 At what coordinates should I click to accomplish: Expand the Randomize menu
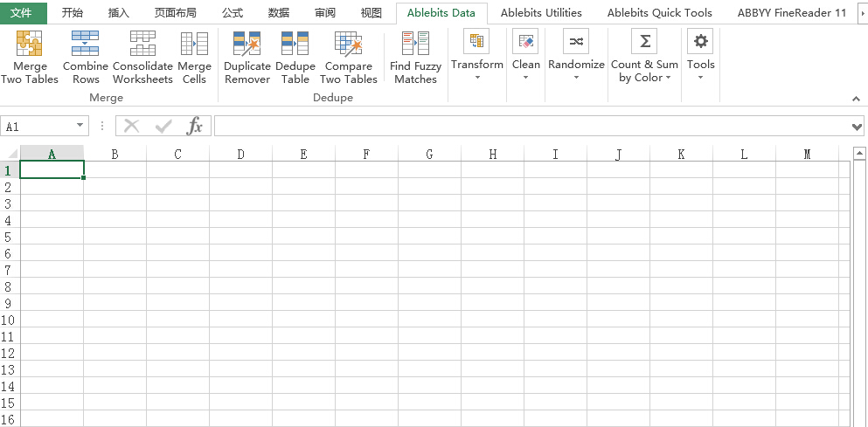coord(576,55)
